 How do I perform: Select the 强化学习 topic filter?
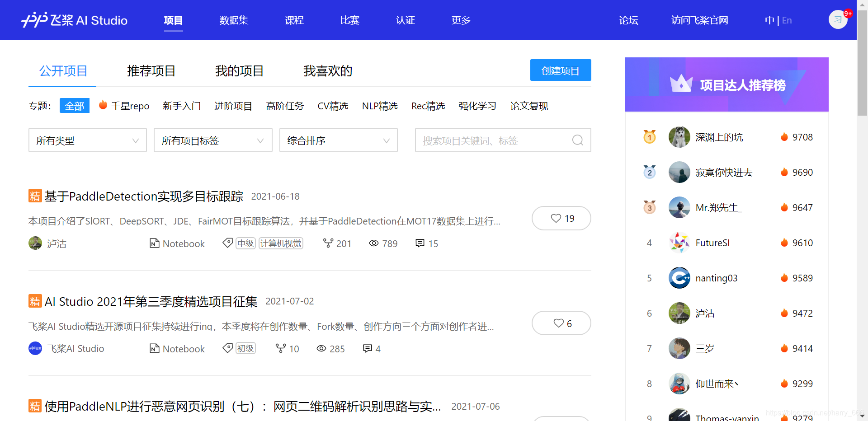(477, 106)
